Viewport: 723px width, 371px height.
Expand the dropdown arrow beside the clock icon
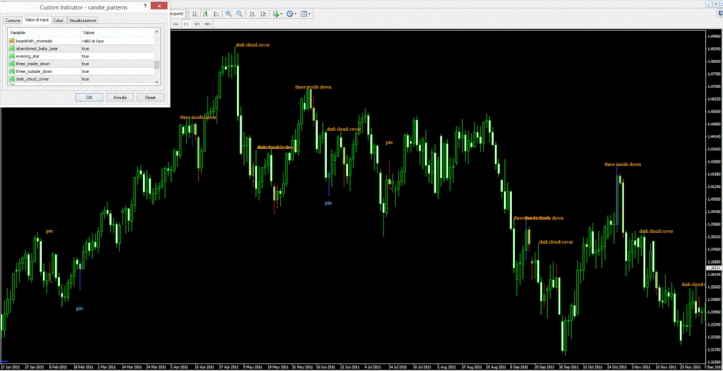[296, 14]
